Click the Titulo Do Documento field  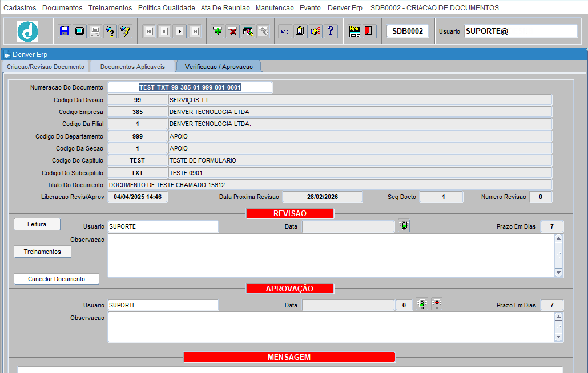pyautogui.click(x=330, y=185)
